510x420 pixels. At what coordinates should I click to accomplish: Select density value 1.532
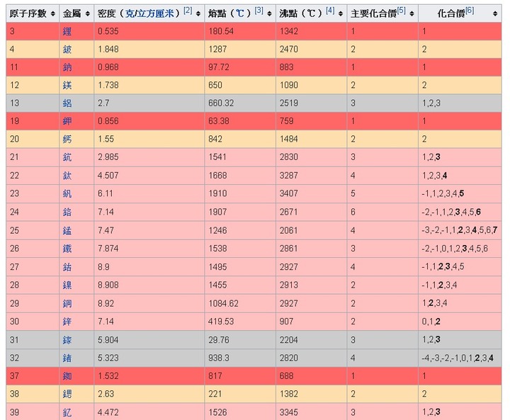(108, 376)
